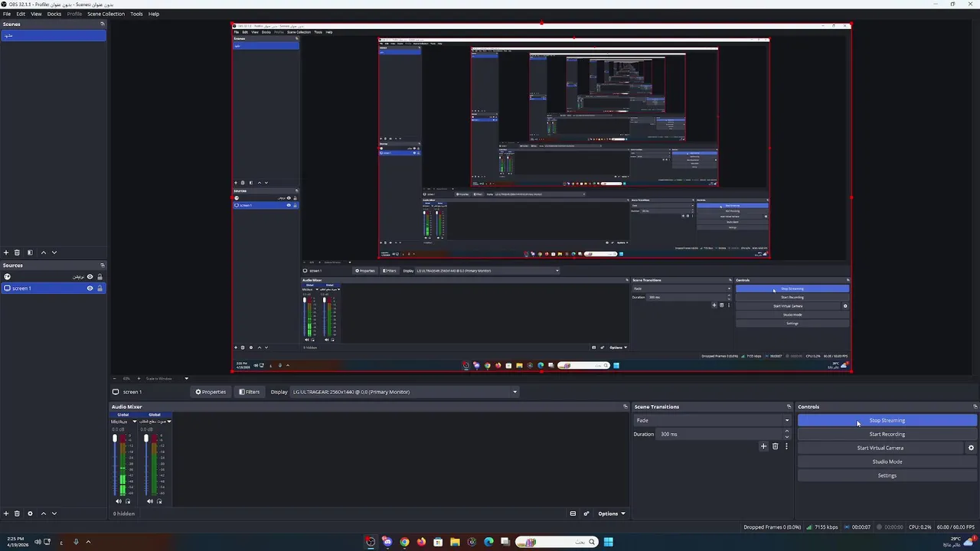Decrease transition duration stepper down
Viewport: 980px width, 551px height.
[x=786, y=436]
